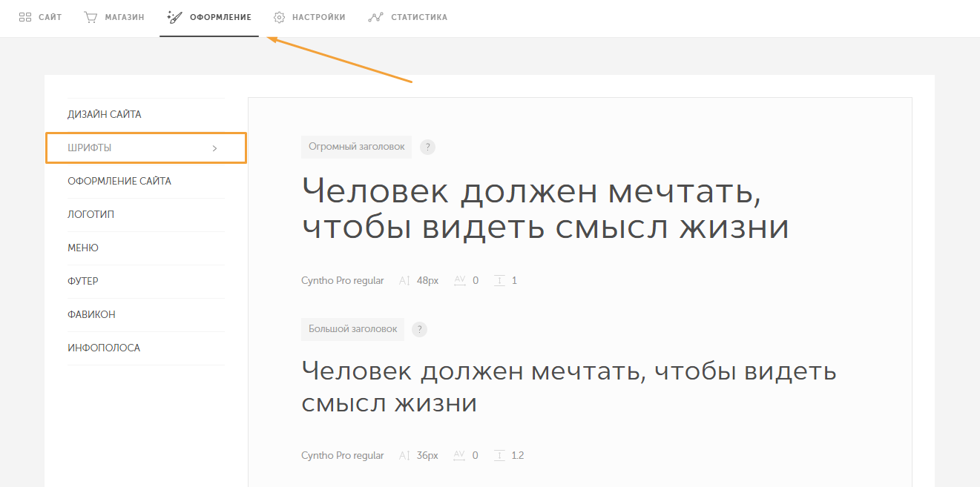Go to Логотип settings
980x487 pixels.
coord(91,214)
